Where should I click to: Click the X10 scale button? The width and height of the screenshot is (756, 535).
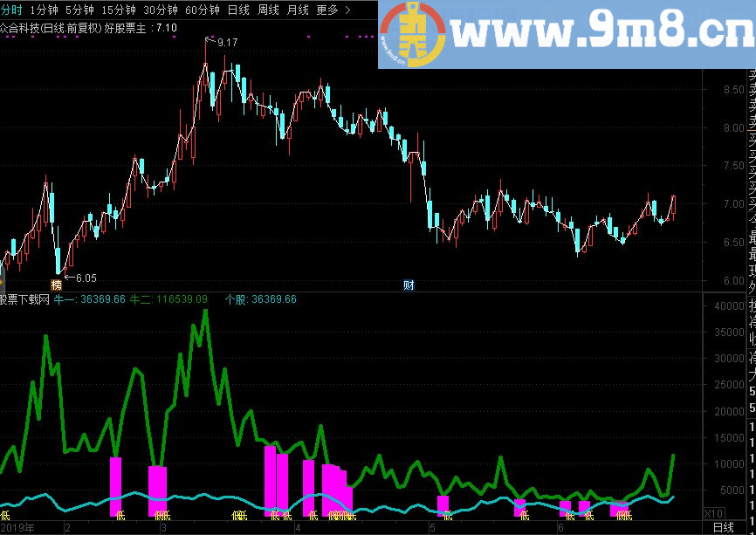[x=713, y=513]
